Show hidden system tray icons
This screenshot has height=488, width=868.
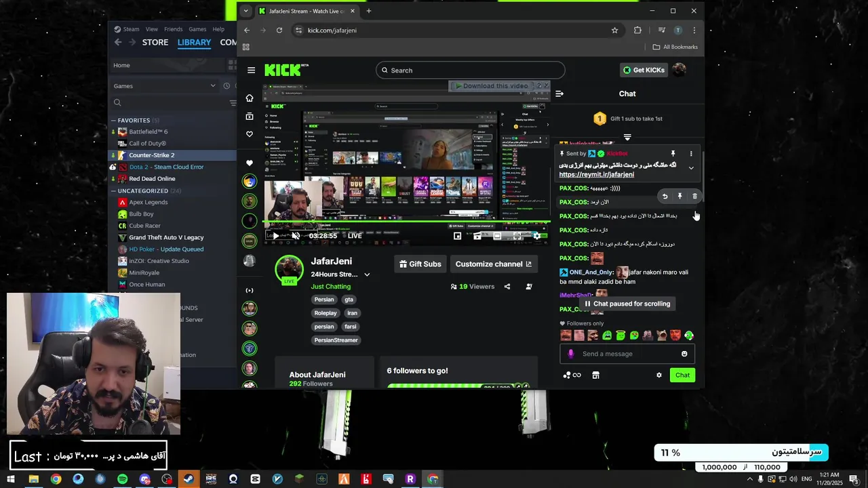750,479
